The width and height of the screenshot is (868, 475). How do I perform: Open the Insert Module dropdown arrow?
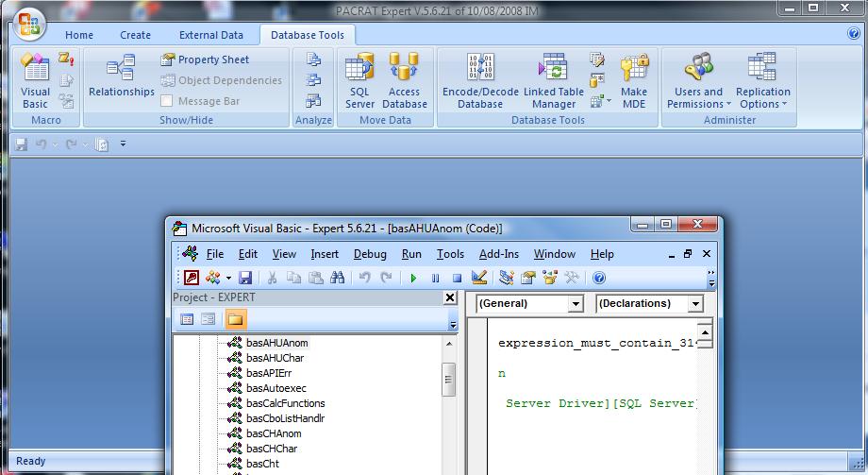point(228,279)
